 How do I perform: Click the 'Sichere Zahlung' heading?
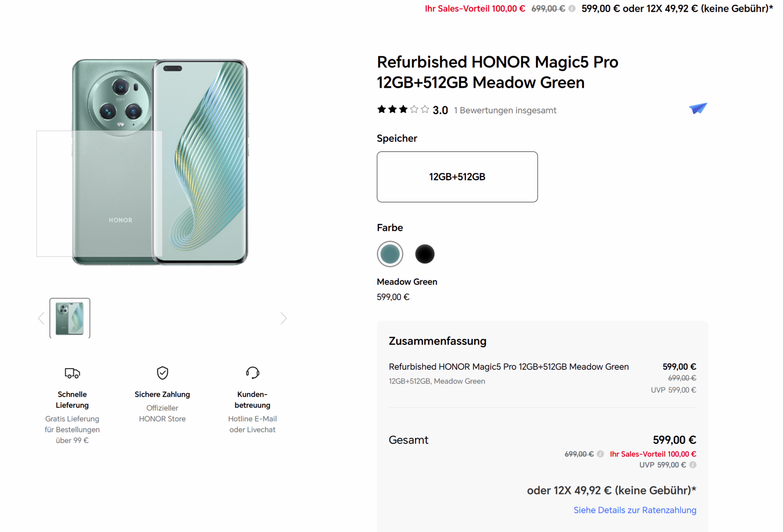pyautogui.click(x=162, y=395)
